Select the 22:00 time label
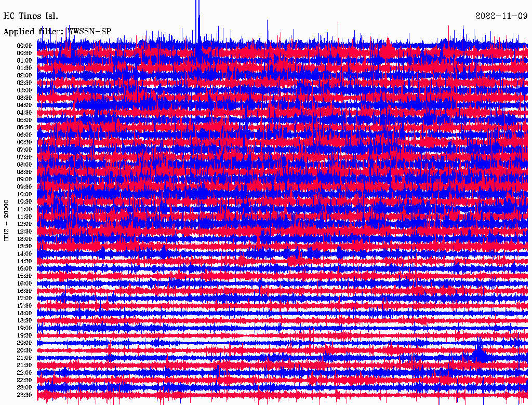Viewport: 532px width, 405px height. coord(24,372)
